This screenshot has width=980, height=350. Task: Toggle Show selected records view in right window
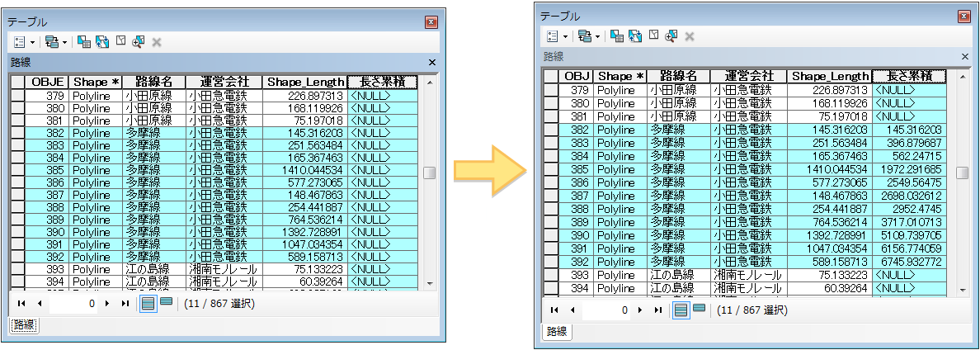click(x=699, y=310)
